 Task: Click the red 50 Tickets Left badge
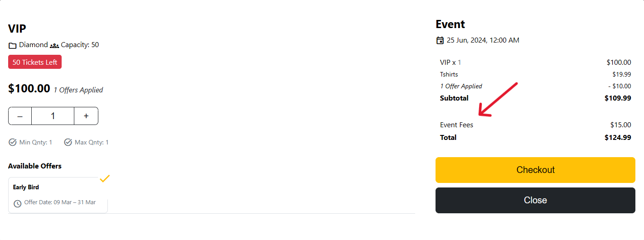(x=35, y=62)
